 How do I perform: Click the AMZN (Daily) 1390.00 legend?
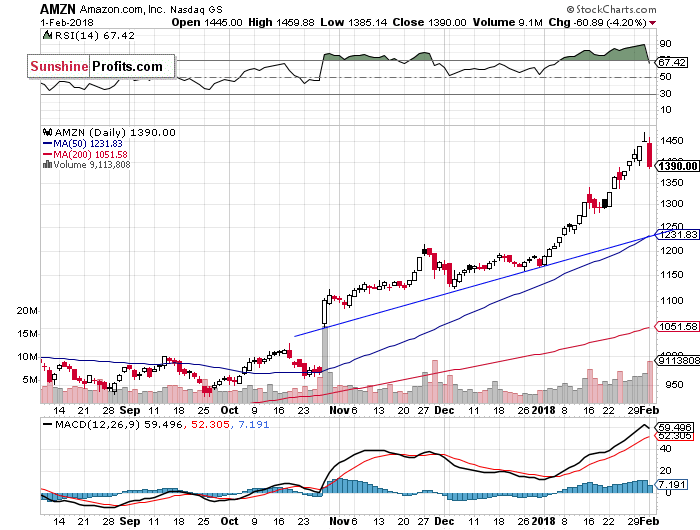[115, 133]
